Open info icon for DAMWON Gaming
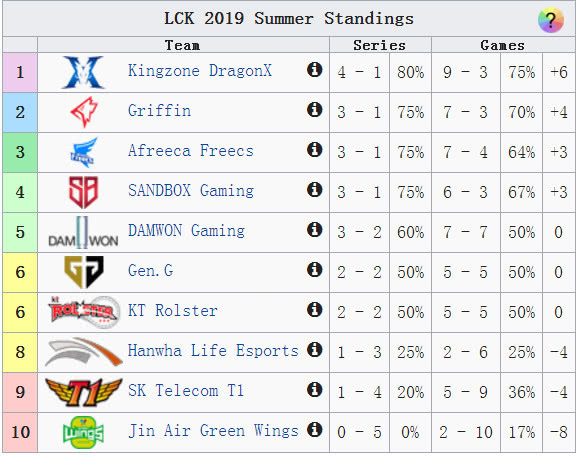This screenshot has width=580, height=456. click(314, 229)
